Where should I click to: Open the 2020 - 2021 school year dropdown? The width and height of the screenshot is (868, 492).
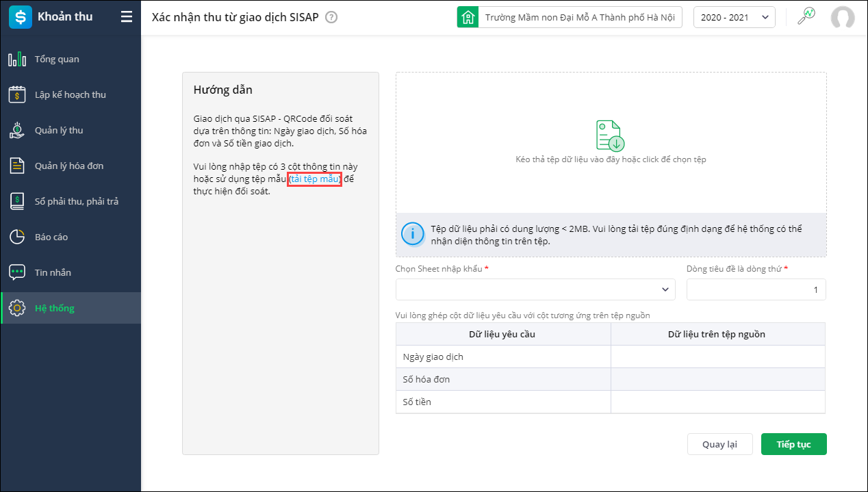tap(735, 17)
